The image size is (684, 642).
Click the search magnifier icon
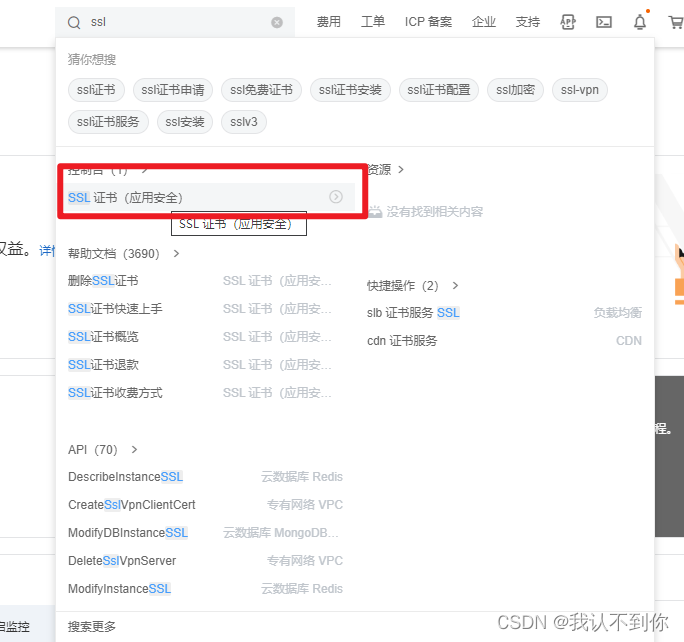(74, 22)
